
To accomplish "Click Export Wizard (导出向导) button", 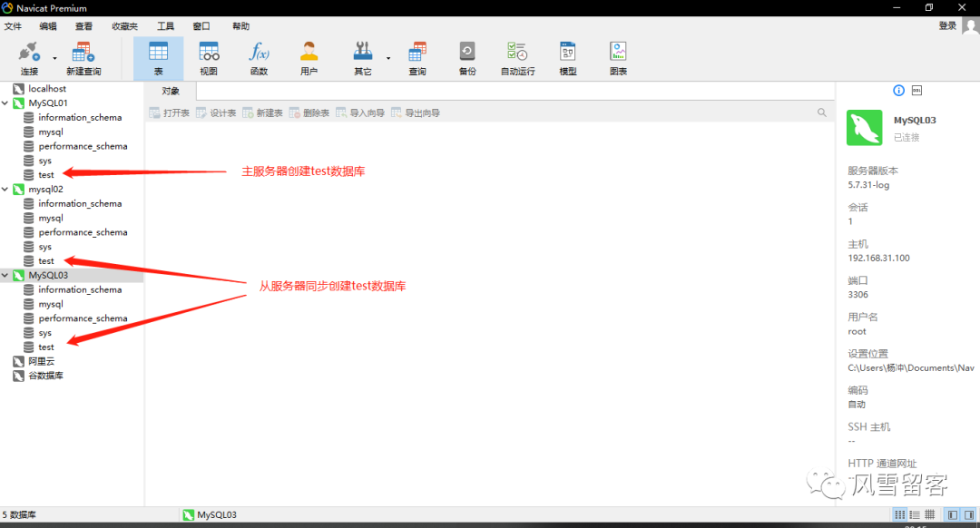I will click(416, 113).
